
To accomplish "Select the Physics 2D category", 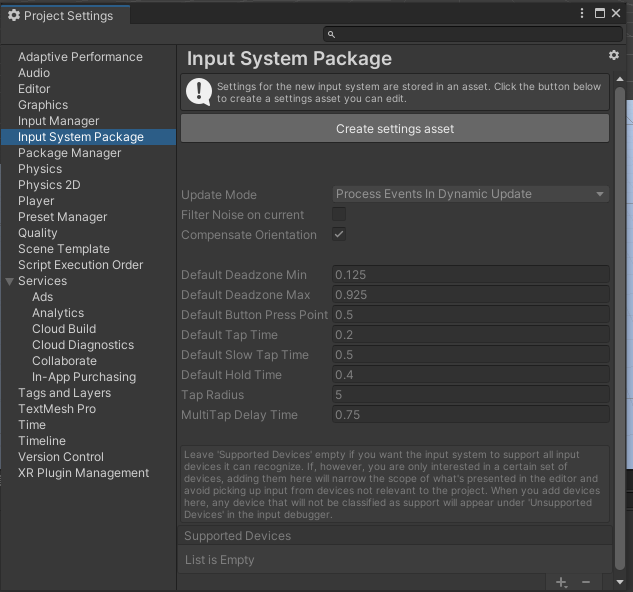I will coord(49,185).
